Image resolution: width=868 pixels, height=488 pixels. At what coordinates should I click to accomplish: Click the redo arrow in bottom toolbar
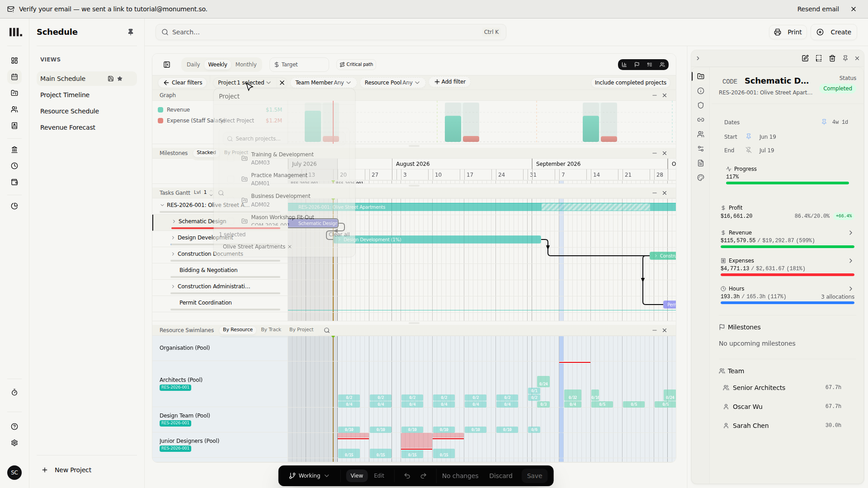(424, 476)
